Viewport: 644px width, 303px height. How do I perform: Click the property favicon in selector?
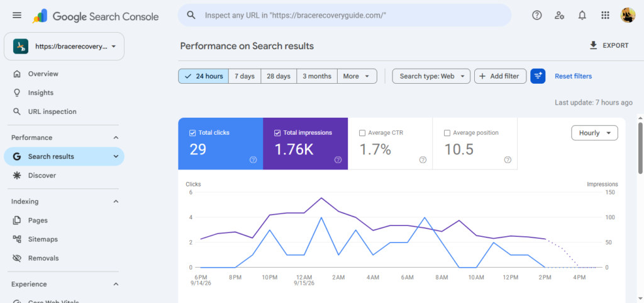click(21, 47)
